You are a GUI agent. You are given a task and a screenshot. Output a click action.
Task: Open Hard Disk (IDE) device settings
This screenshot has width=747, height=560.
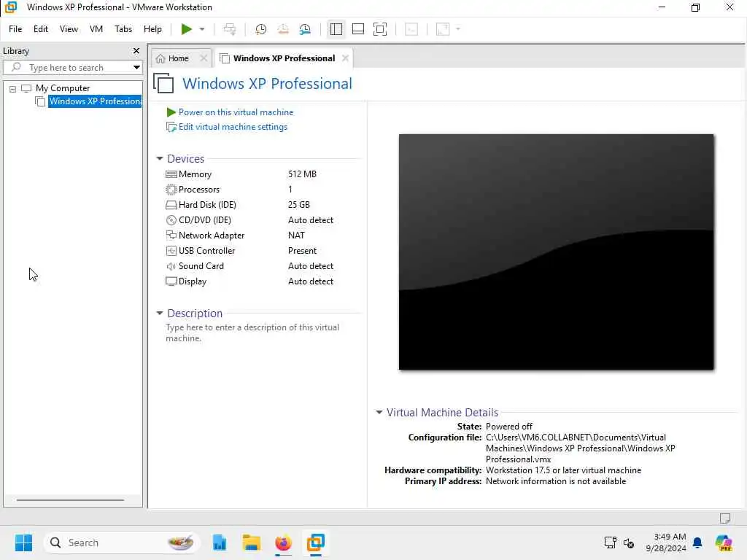pyautogui.click(x=207, y=205)
